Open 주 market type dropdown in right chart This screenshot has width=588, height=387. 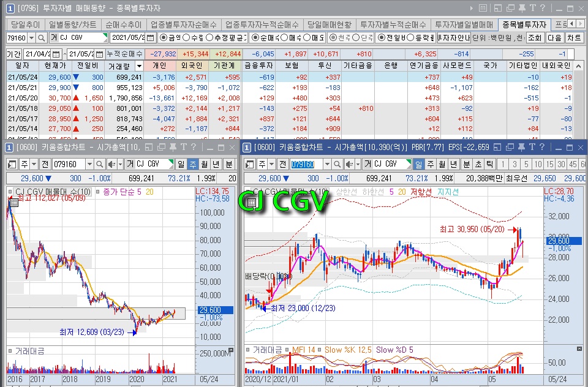click(271, 164)
